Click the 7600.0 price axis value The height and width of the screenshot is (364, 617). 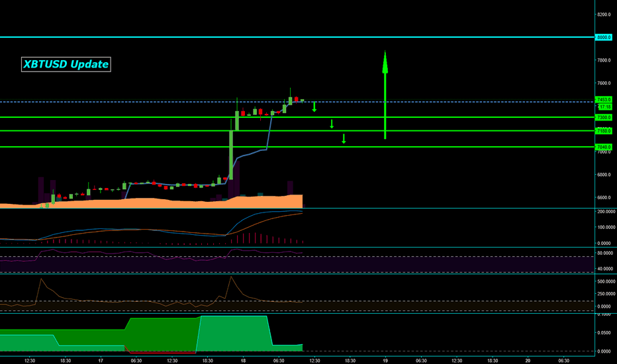coord(604,83)
